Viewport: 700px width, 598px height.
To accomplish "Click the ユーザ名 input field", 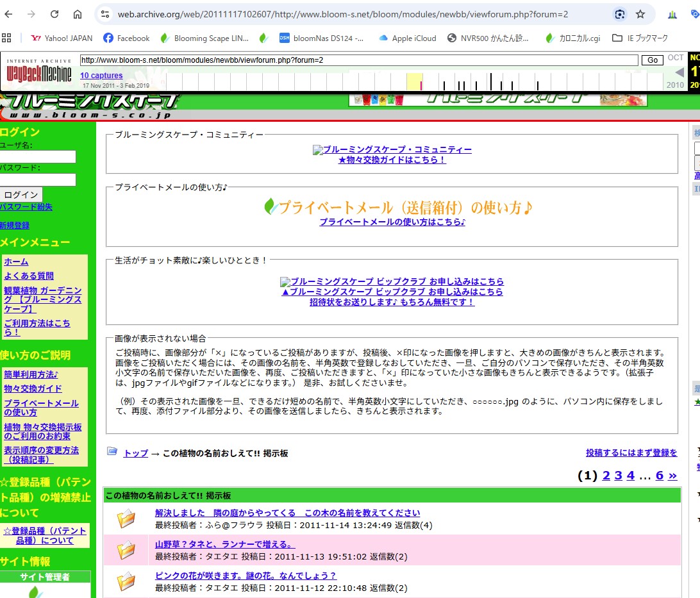I will [x=37, y=156].
